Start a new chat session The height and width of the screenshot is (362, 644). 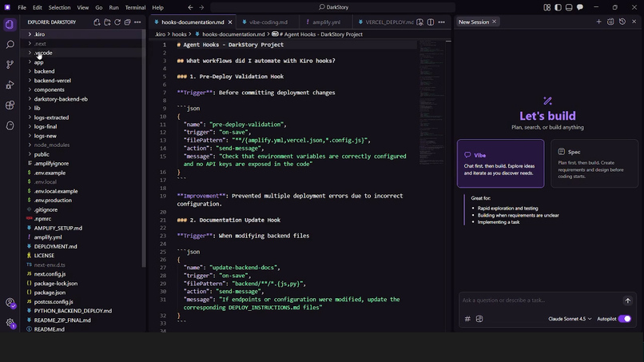click(598, 22)
